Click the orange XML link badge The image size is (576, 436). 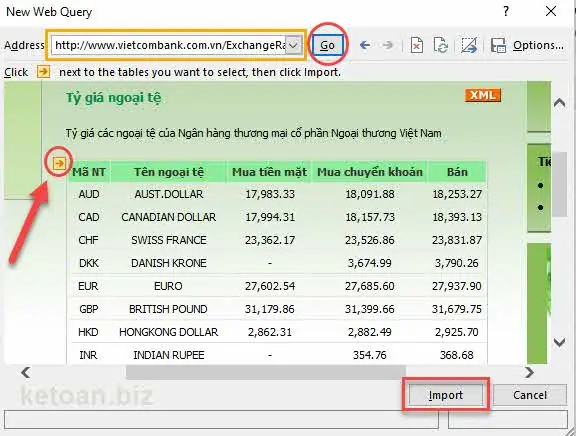point(483,95)
